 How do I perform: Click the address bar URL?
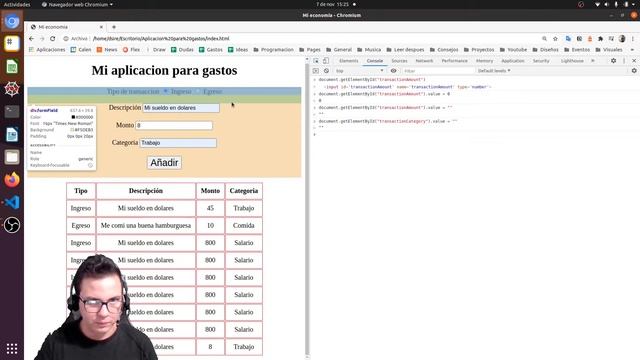tap(161, 38)
